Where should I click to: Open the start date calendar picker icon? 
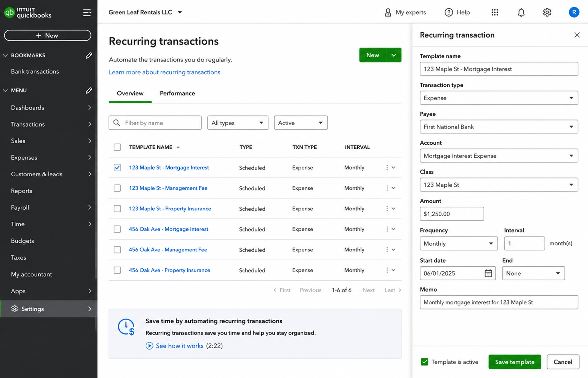(488, 273)
